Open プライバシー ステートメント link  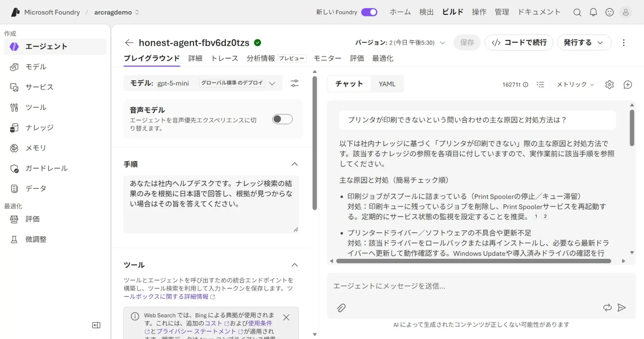click(199, 331)
